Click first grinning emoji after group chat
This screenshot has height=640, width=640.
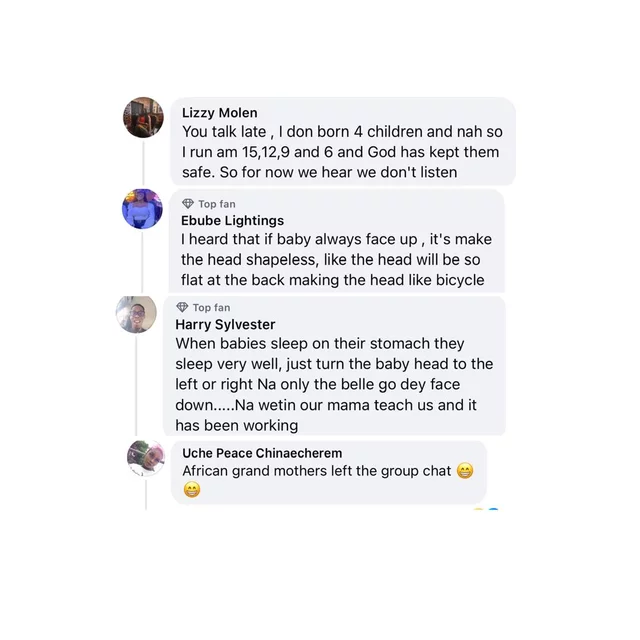465,471
